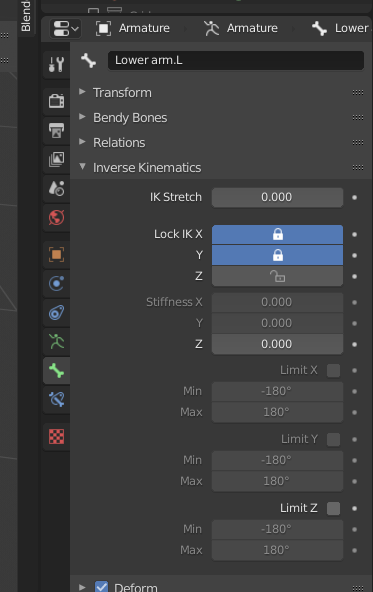Open the Render properties tab
Image resolution: width=373 pixels, height=592 pixels.
56,101
